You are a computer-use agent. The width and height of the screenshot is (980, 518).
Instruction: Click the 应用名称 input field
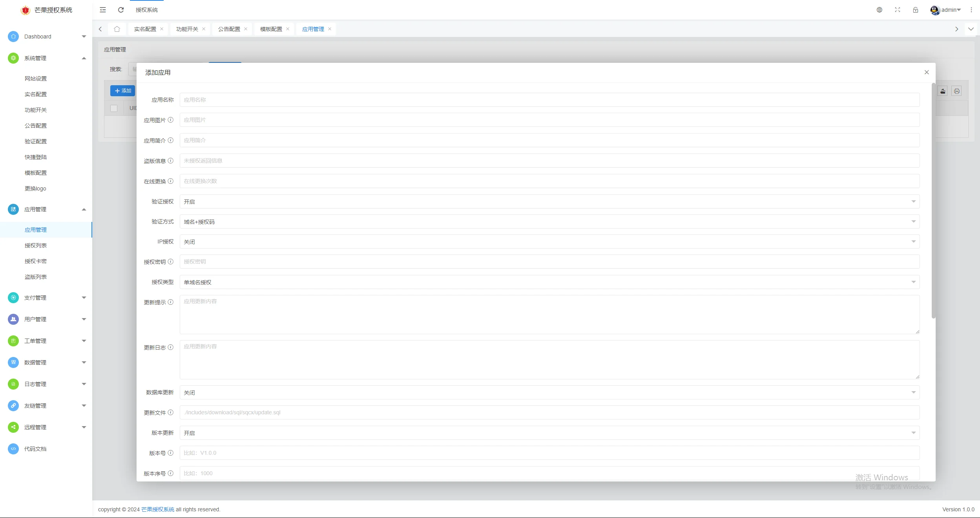[x=549, y=100]
